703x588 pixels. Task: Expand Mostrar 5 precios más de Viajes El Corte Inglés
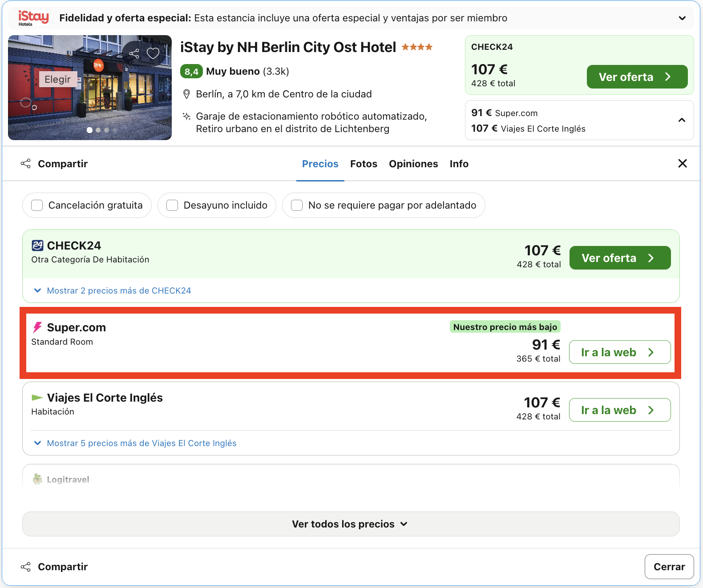[135, 443]
